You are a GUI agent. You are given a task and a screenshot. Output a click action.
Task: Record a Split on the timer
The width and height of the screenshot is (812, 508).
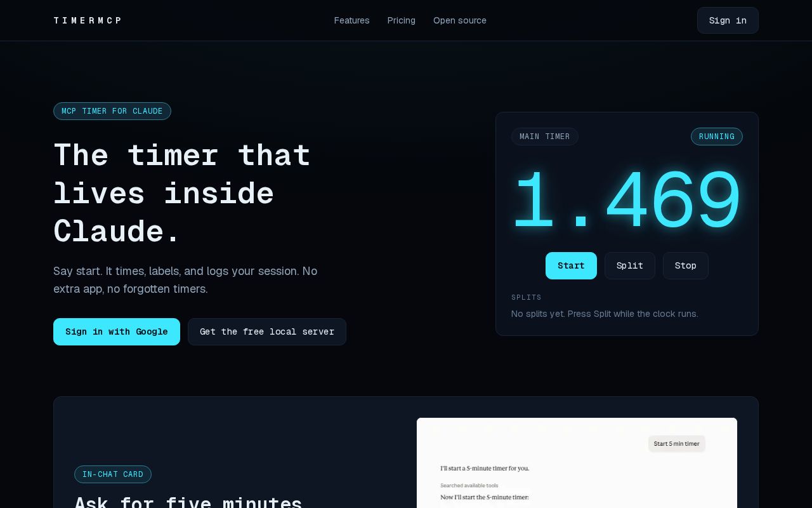(x=630, y=265)
